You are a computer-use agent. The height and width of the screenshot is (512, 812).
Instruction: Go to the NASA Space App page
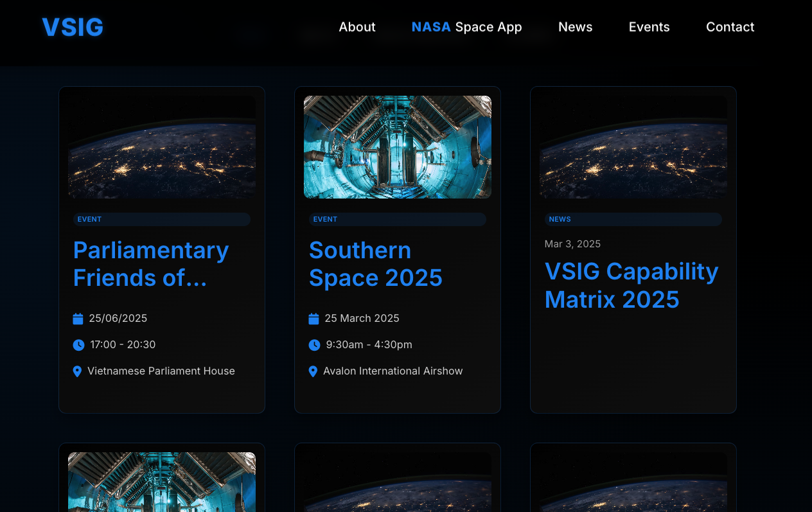pos(466,27)
